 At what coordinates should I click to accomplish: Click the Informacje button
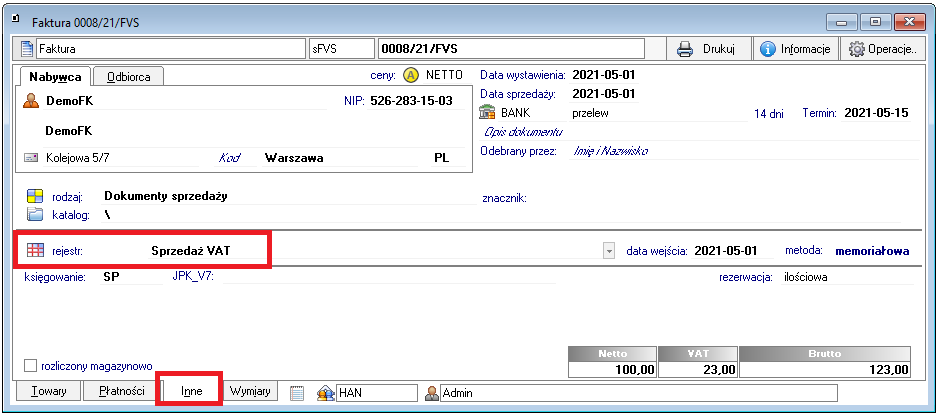tap(795, 48)
